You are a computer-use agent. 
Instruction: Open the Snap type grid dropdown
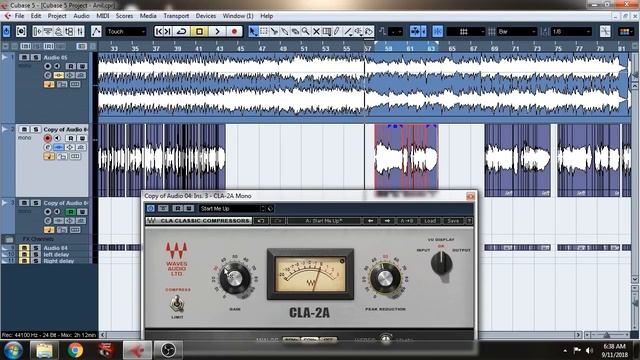tap(466, 31)
